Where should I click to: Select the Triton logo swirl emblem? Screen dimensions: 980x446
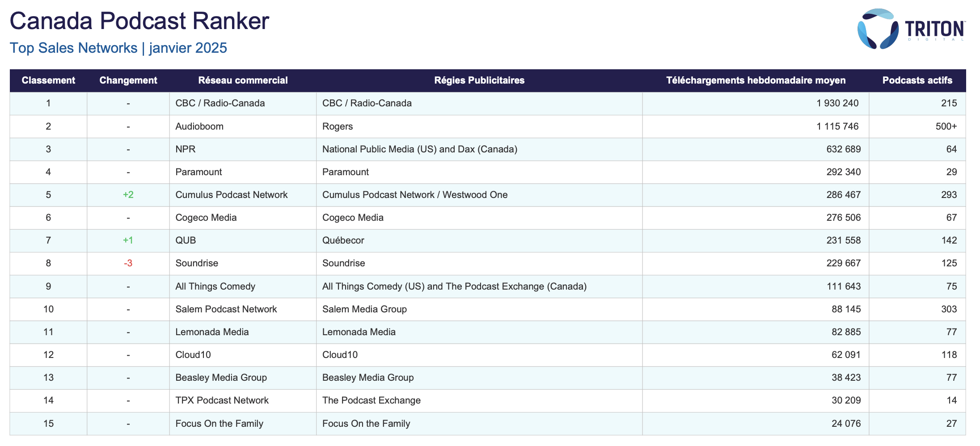pos(878,28)
